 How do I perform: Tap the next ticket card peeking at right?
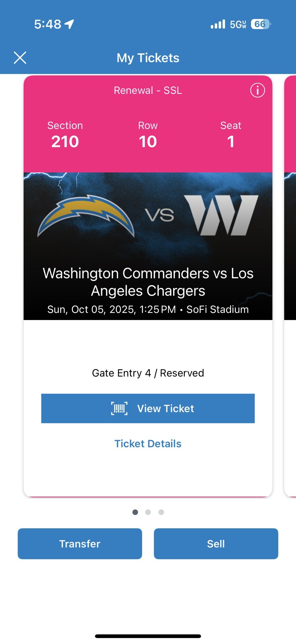tap(290, 285)
